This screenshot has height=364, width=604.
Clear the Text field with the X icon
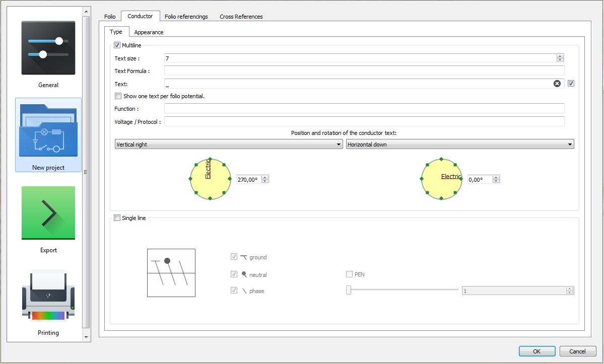tap(557, 84)
